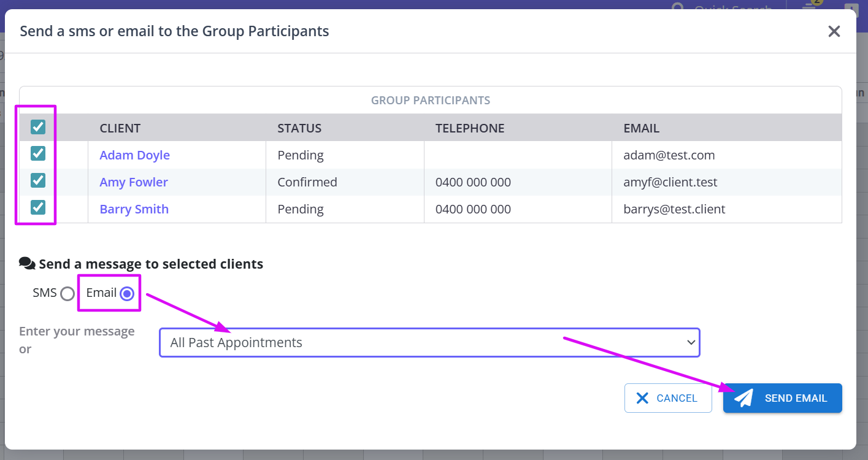This screenshot has width=868, height=460.
Task: Click the EMAIL column header
Action: [x=641, y=128]
